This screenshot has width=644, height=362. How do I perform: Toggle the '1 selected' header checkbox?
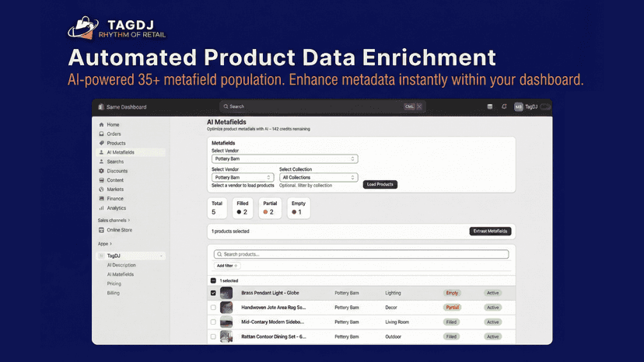[x=213, y=280]
